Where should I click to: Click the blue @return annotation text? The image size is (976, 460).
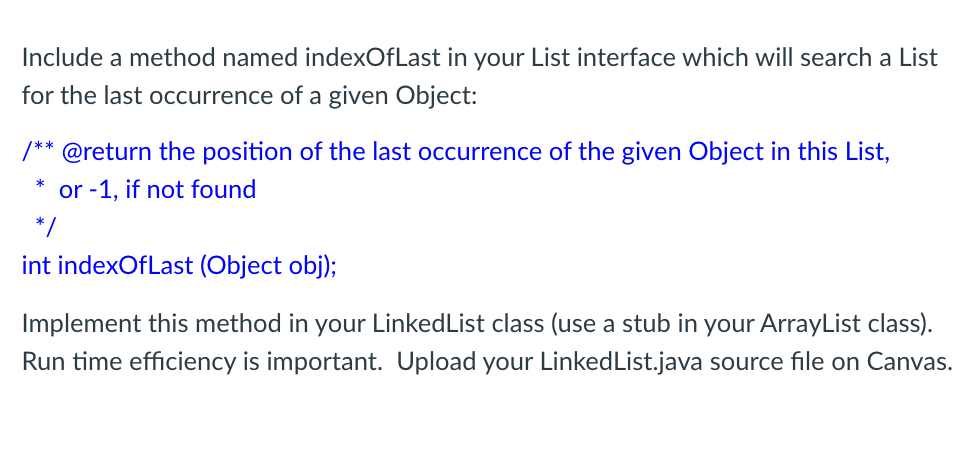pyautogui.click(x=107, y=151)
